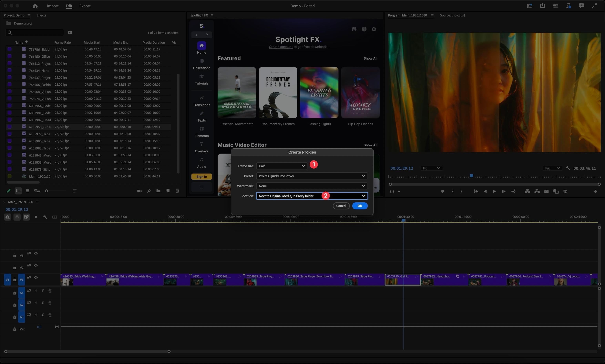Screen dimensions: 605x364
Task: Expand the Frame size dropdown menu
Action: pyautogui.click(x=281, y=166)
